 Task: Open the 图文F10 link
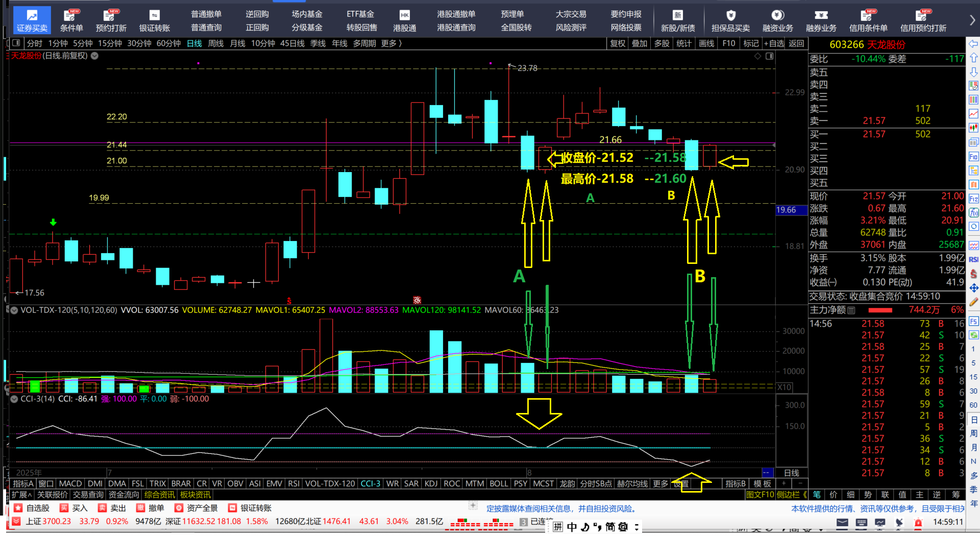(760, 495)
